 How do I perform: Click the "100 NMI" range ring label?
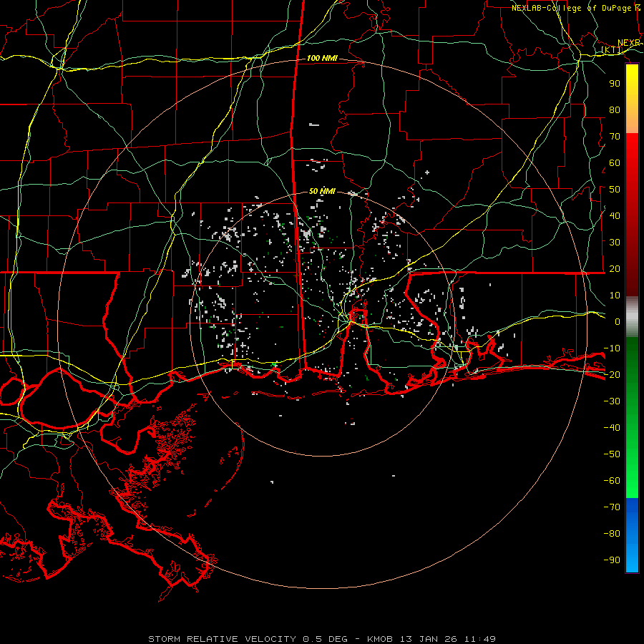click(x=322, y=59)
